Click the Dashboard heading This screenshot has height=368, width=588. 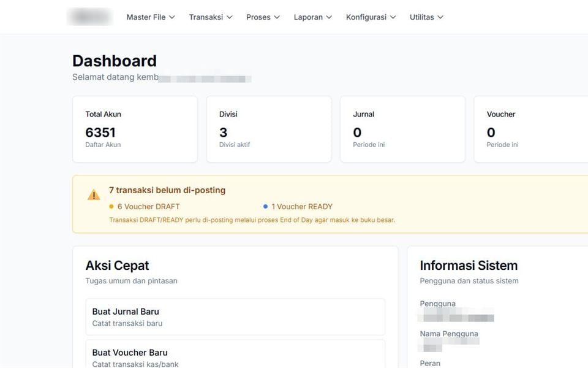115,61
